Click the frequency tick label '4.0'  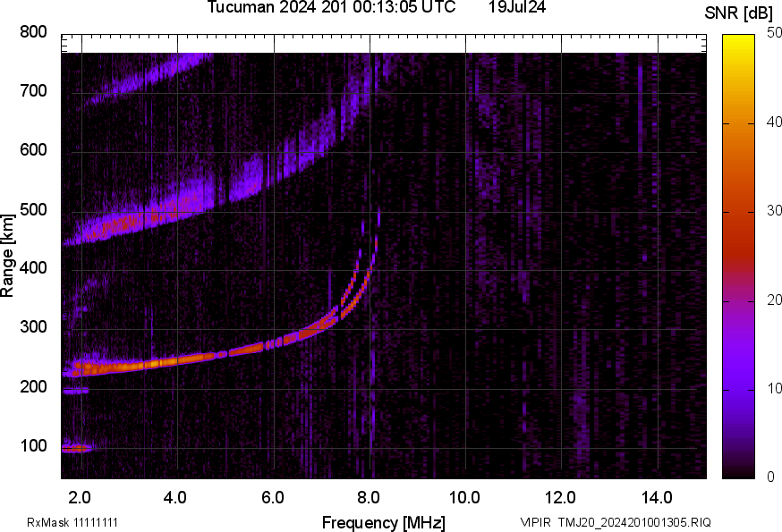(175, 498)
